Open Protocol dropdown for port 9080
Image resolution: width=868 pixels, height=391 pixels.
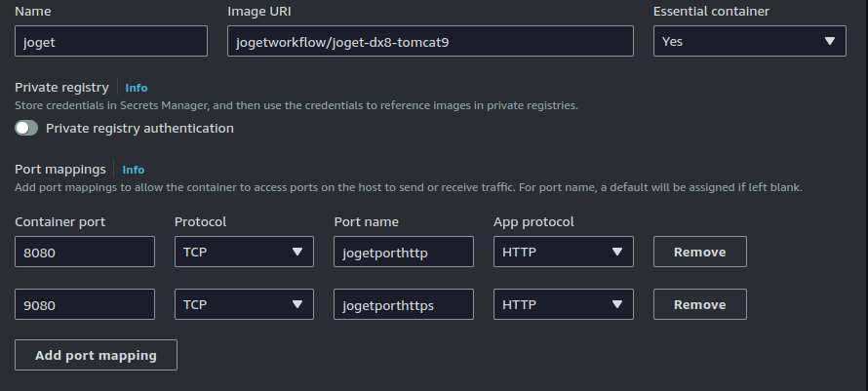point(244,304)
